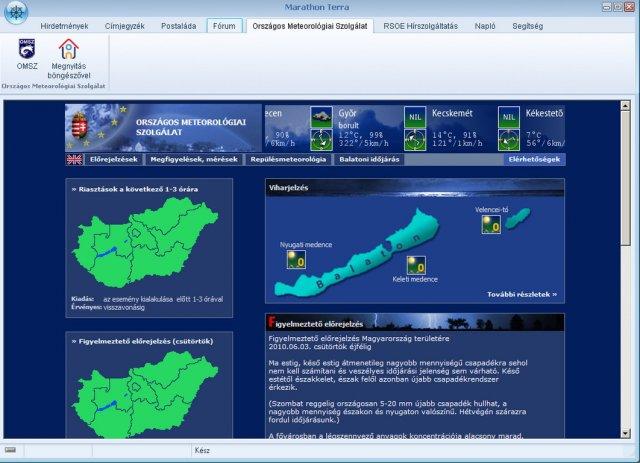The height and width of the screenshot is (463, 640).
Task: Click the Győr weather condition icon
Action: (322, 117)
